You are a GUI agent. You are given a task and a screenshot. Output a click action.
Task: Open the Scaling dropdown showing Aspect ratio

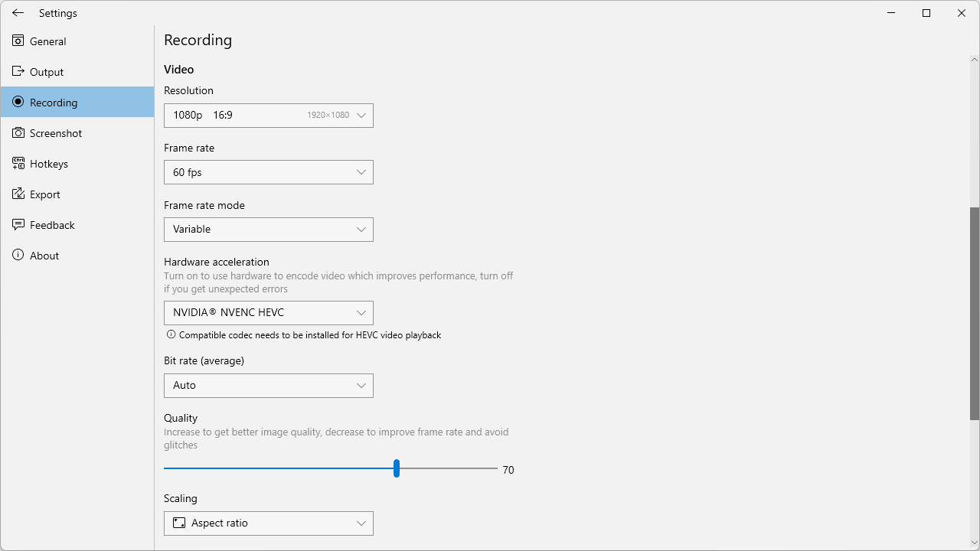point(268,523)
